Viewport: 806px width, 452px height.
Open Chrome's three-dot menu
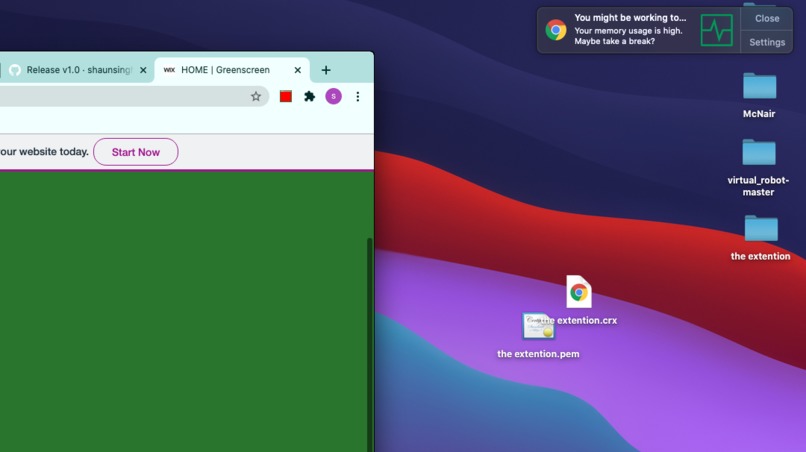(358, 96)
